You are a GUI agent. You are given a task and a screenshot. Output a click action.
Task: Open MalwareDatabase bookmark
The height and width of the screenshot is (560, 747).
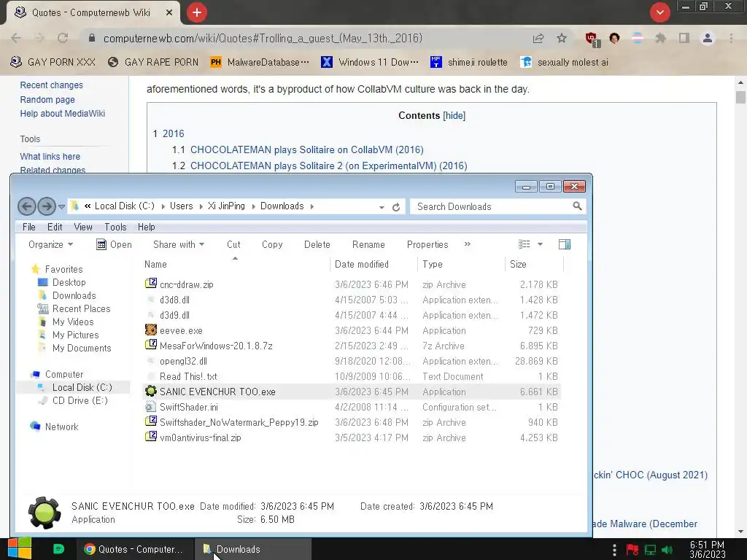pyautogui.click(x=260, y=62)
